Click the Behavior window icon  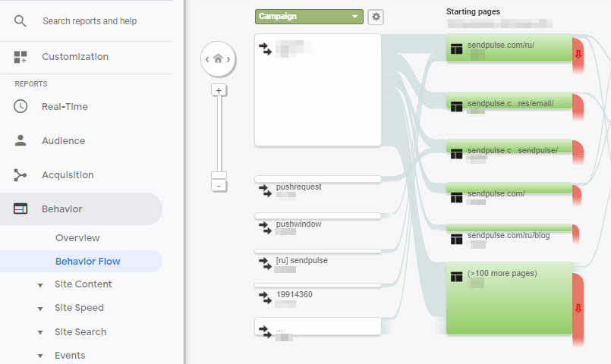click(x=20, y=209)
